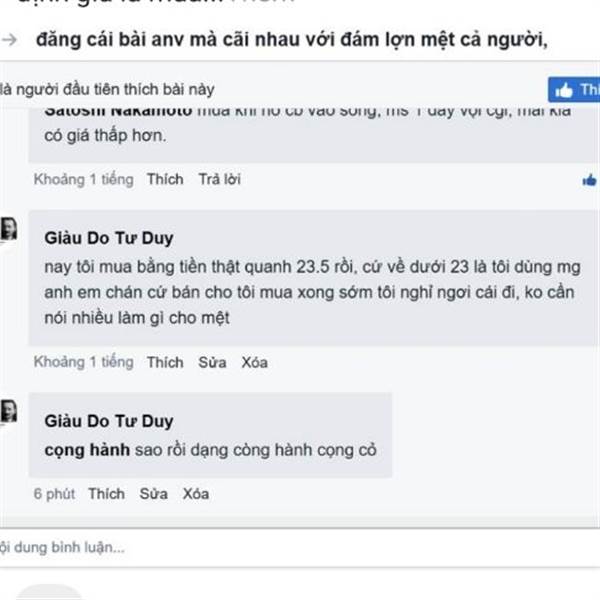Click the avatar next to the 23.5 comment
This screenshot has height=600, width=600.
coord(8,229)
